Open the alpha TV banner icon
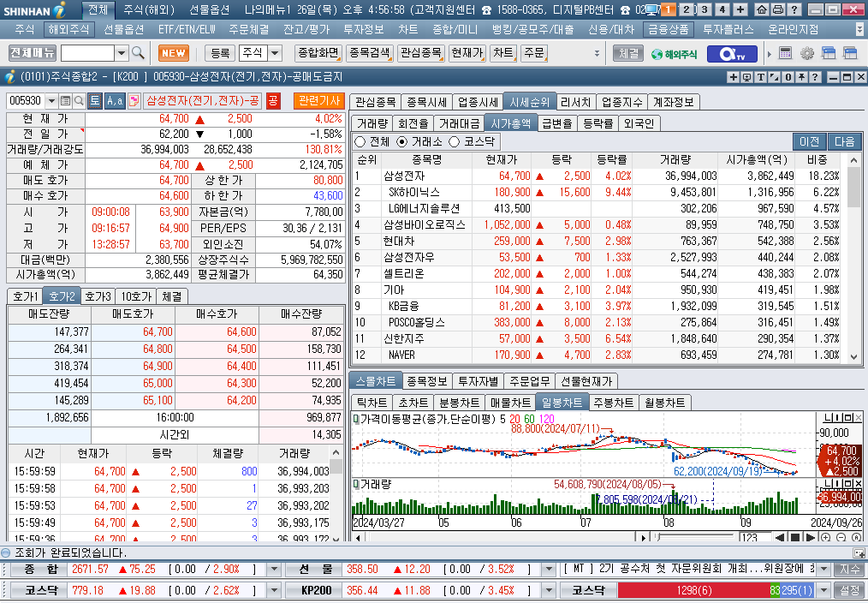 732,54
